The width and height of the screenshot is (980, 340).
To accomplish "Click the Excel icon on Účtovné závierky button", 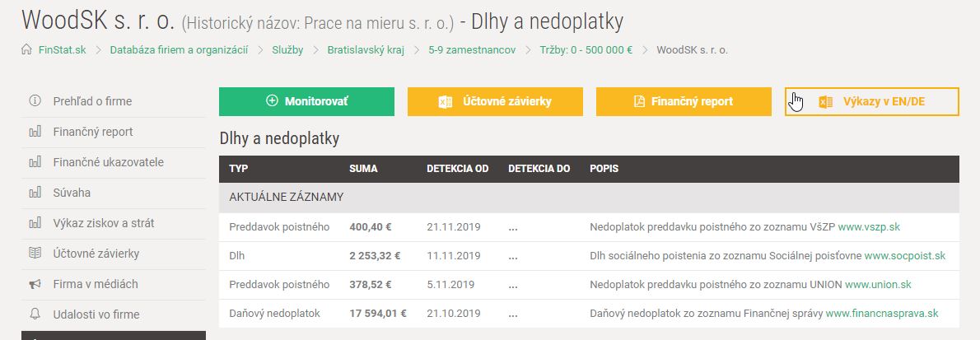I will coord(446,102).
